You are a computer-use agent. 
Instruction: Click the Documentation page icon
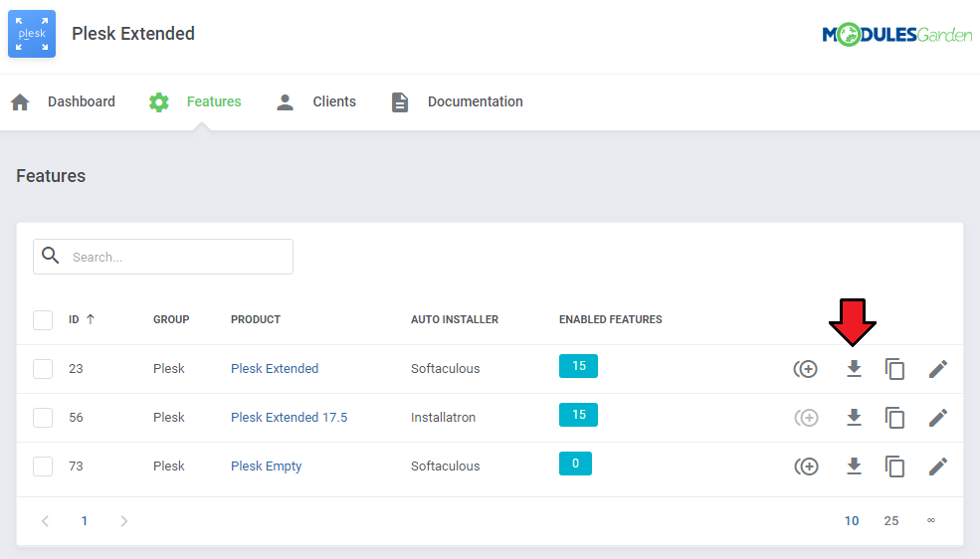click(400, 101)
